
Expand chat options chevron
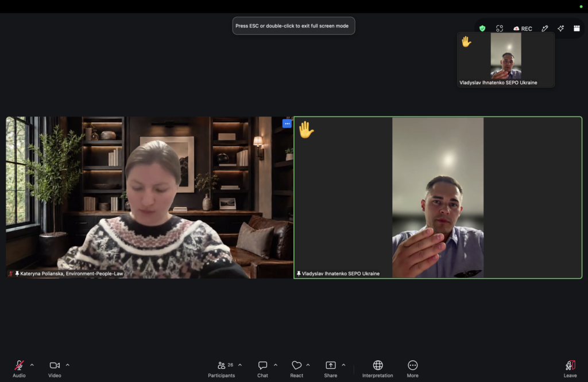click(276, 365)
